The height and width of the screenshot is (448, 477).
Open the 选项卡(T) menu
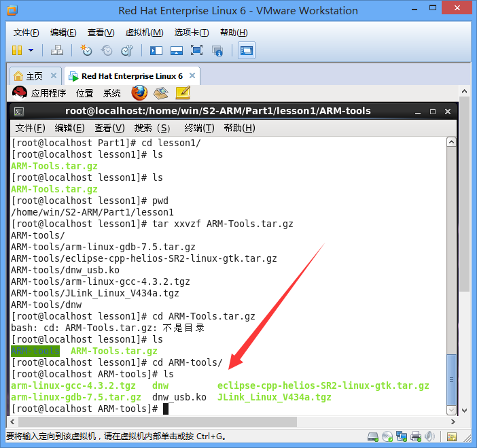click(192, 33)
